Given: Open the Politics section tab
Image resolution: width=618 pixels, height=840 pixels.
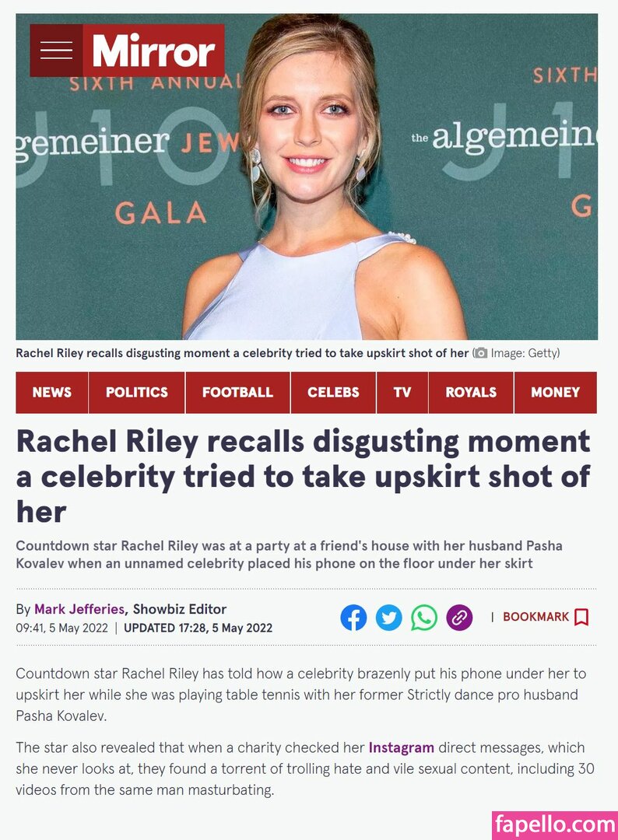Looking at the screenshot, I should [x=137, y=392].
